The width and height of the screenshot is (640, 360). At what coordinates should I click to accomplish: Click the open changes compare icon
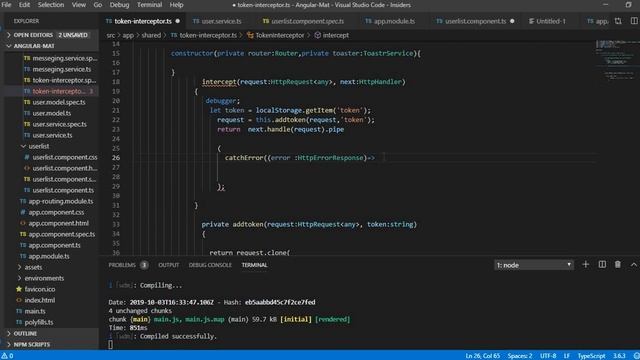[618, 21]
